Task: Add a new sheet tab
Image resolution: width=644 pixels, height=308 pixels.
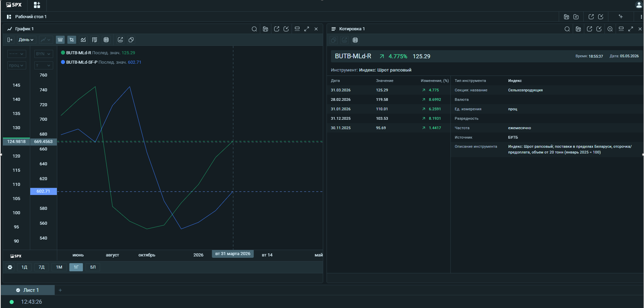Action: click(60, 290)
